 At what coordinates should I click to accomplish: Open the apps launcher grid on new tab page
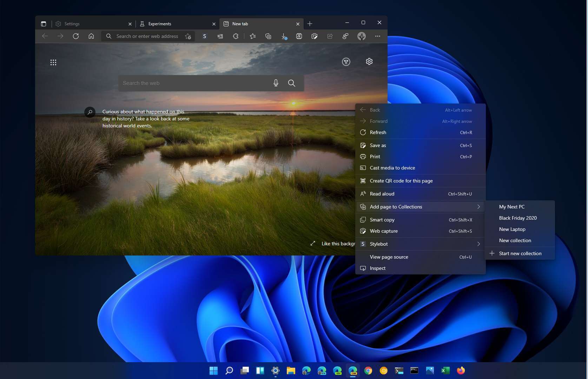(x=53, y=62)
